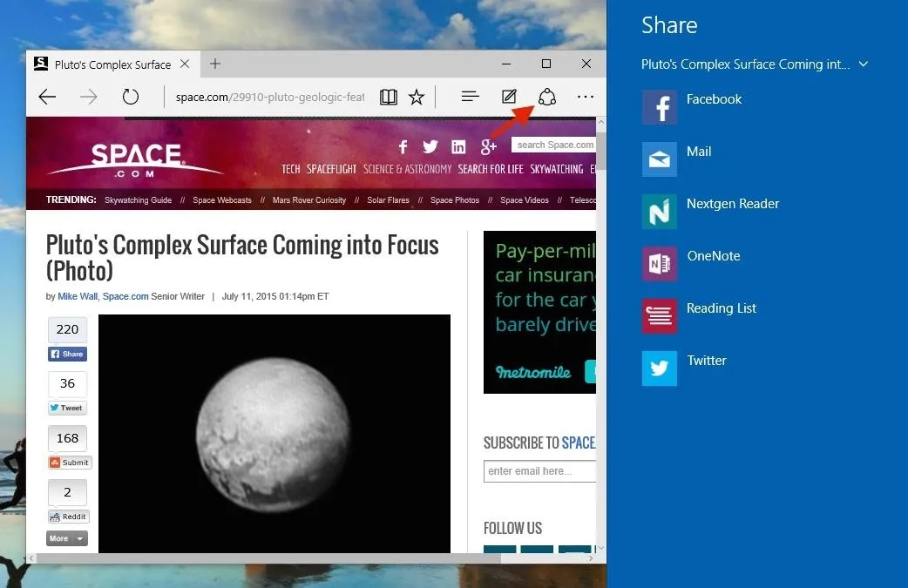
Task: Click Space.com header Google Plus icon
Action: [x=488, y=147]
